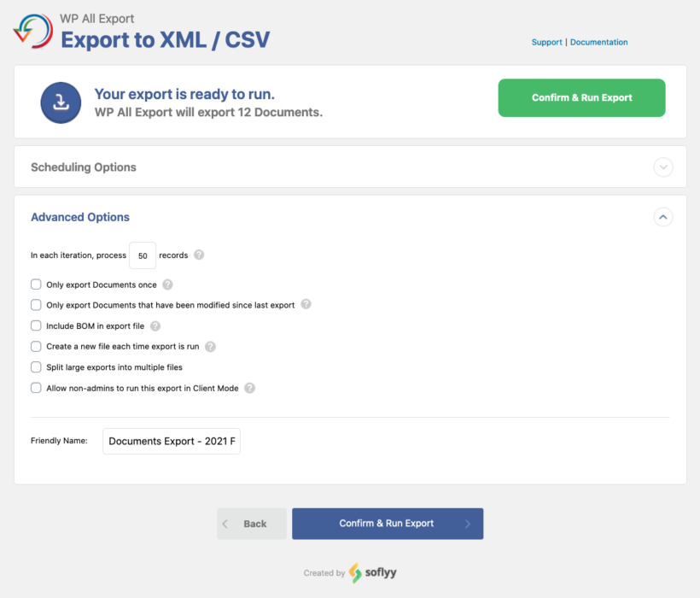The width and height of the screenshot is (700, 598).
Task: Enable Create a new file each time checkbox
Action: click(x=36, y=347)
